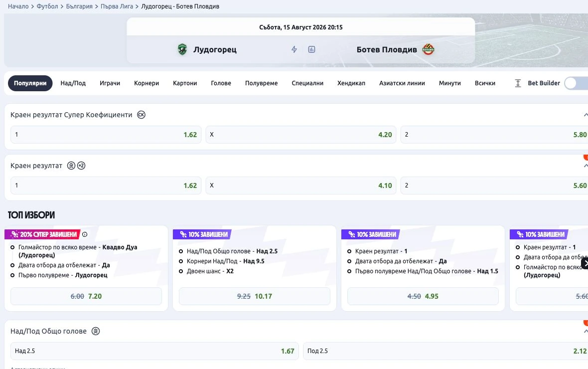Click the Корнери Над/Под - Над 9.5 selection
Screen dimensions: 588x369
(225, 261)
